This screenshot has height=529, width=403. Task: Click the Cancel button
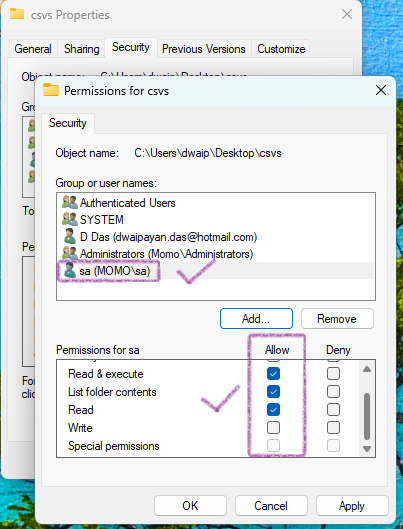tap(271, 506)
